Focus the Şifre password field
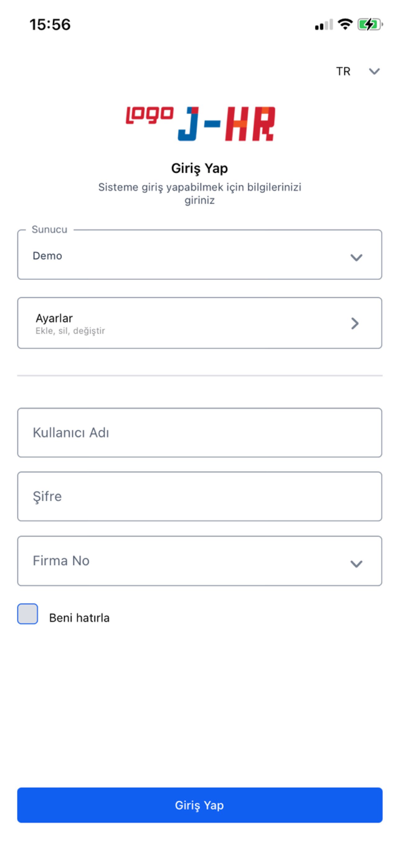This screenshot has width=400, height=868. [199, 496]
